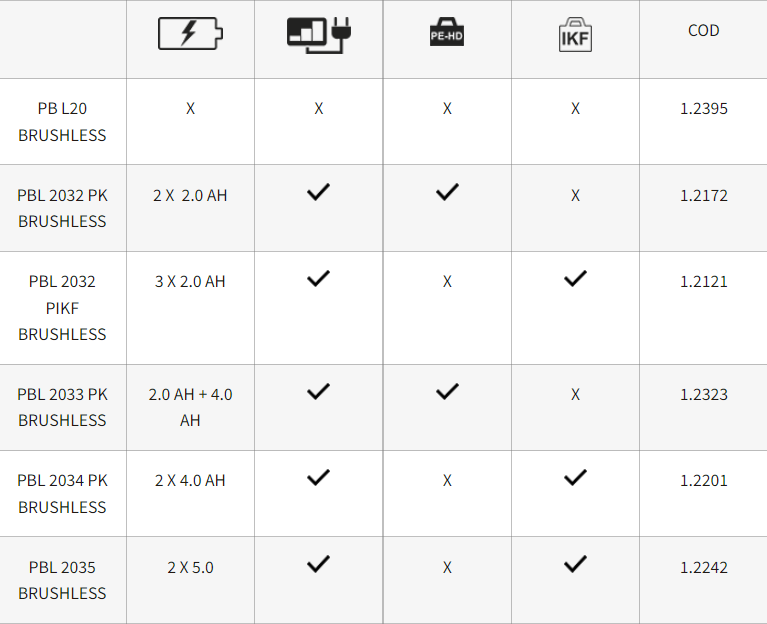Click the 3 X 2.0 AH battery cell
Screen dimensions: 767x624
(x=190, y=282)
